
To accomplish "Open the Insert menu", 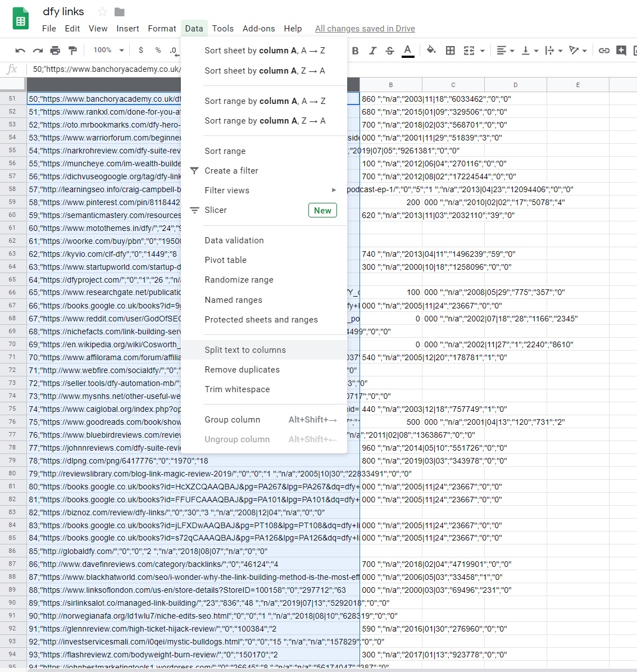I will click(x=128, y=28).
